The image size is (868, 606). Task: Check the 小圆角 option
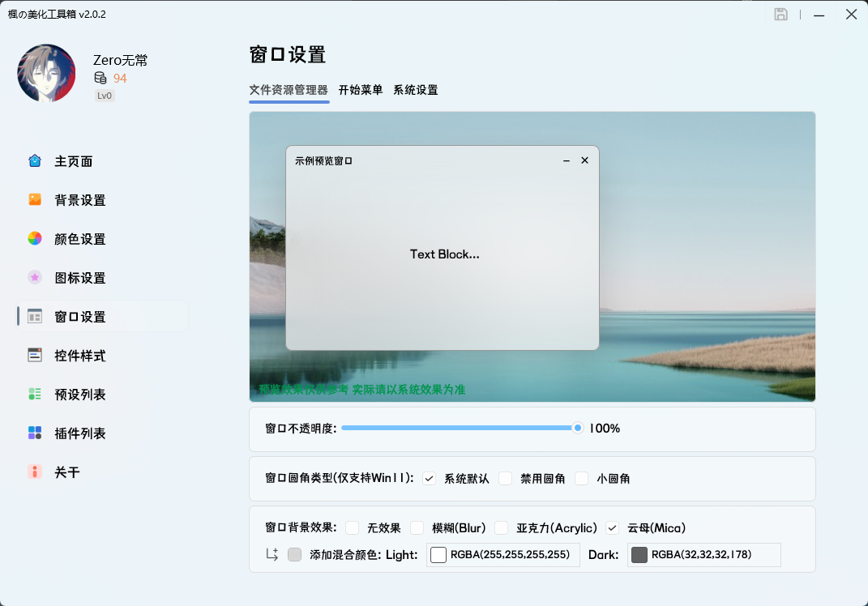point(582,478)
